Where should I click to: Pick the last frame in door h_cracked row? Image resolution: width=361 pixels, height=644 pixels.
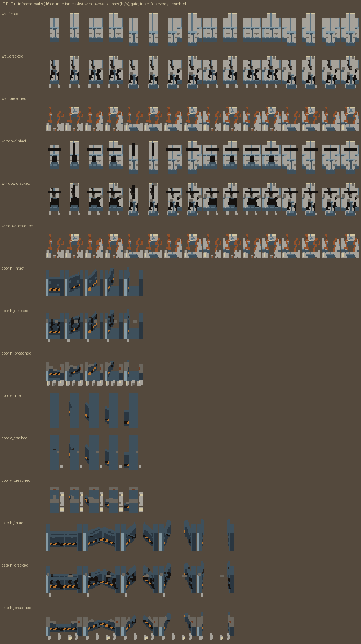[x=133, y=325]
